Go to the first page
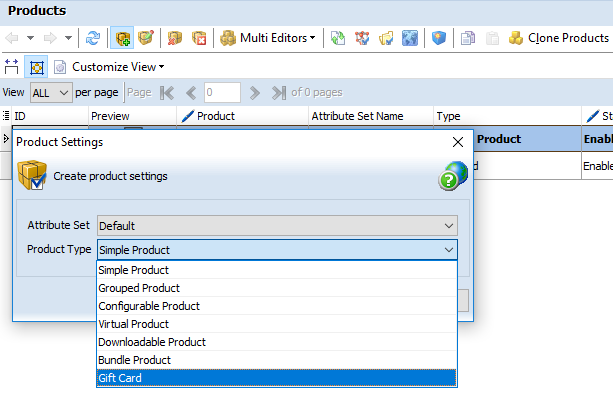The image size is (613, 397). tap(167, 93)
